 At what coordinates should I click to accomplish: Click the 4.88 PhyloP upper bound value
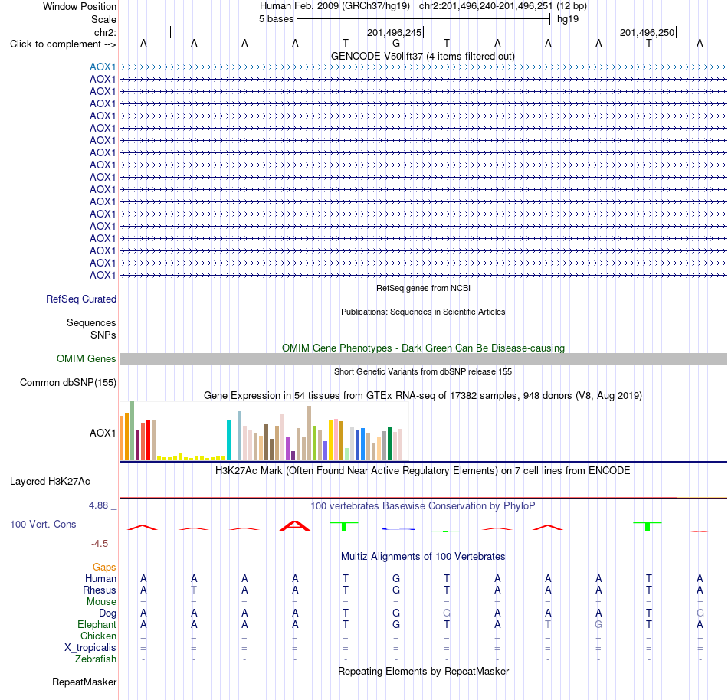(x=98, y=505)
